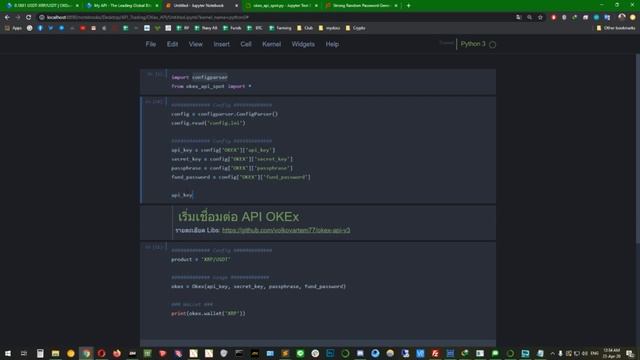The height and width of the screenshot is (360, 640).
Task: Show hidden system tray icons
Action: coord(552,353)
